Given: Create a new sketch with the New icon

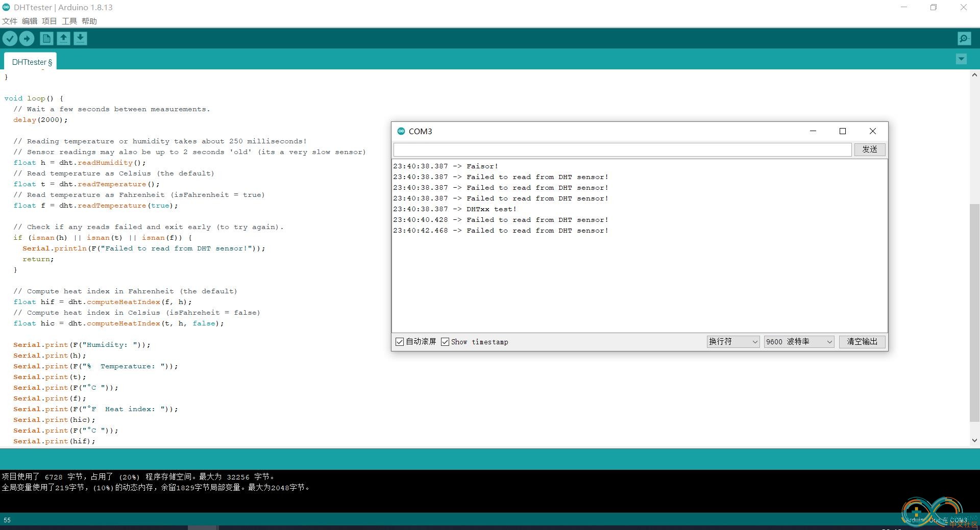Looking at the screenshot, I should click(46, 38).
